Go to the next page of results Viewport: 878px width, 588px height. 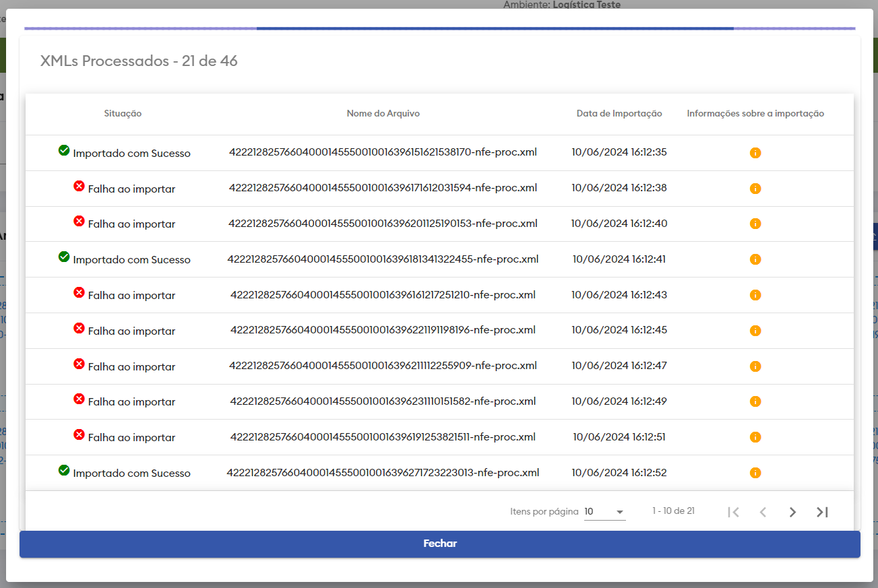click(x=792, y=512)
